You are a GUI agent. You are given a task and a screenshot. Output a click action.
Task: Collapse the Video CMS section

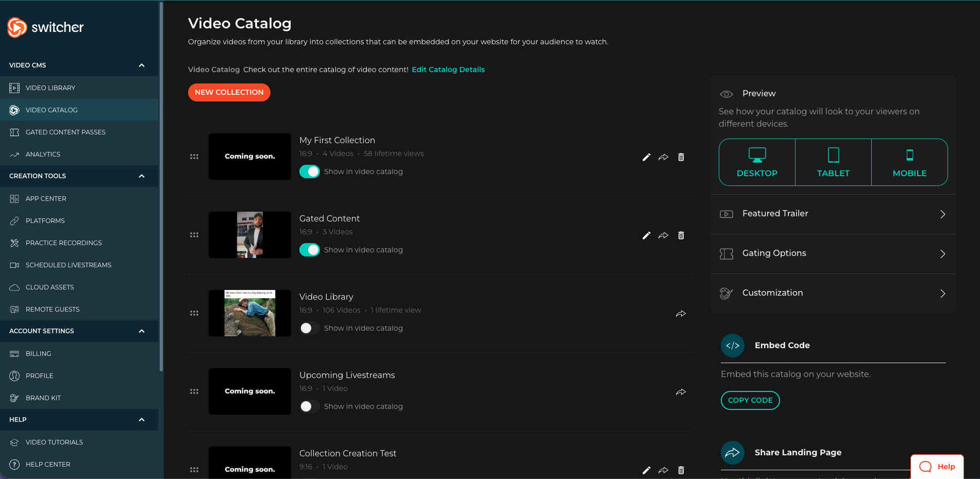click(142, 65)
